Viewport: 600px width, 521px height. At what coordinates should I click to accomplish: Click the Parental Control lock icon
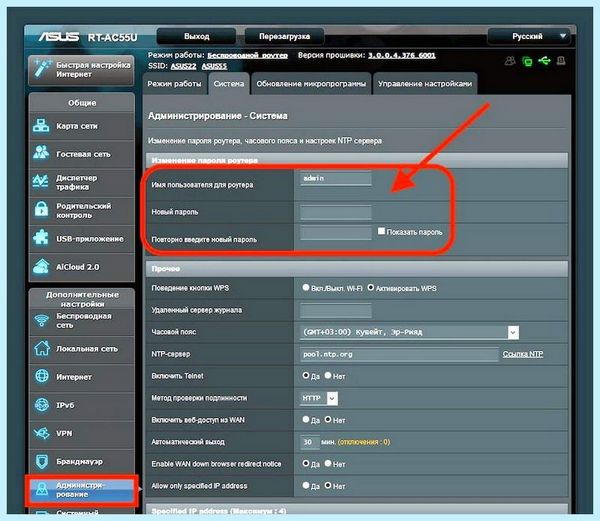click(41, 209)
